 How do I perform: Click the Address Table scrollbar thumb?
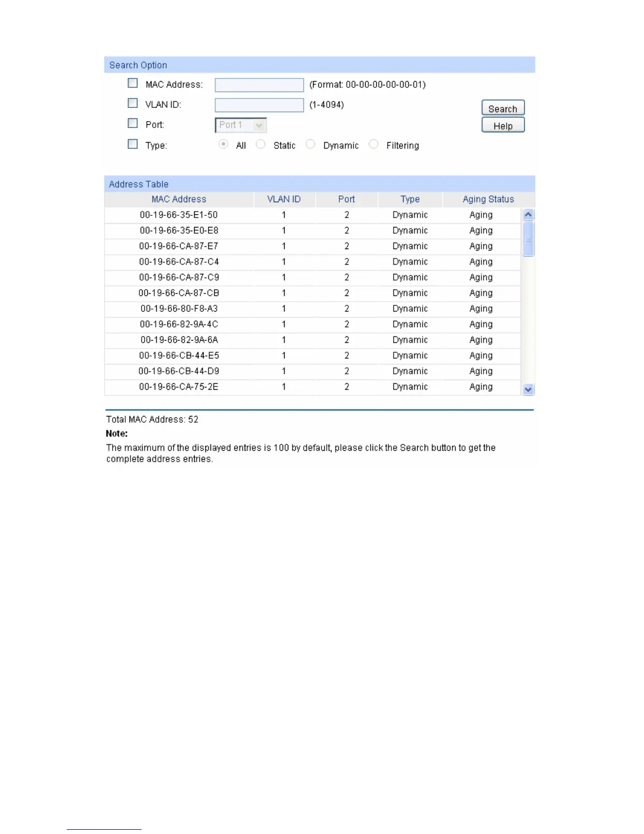point(529,239)
